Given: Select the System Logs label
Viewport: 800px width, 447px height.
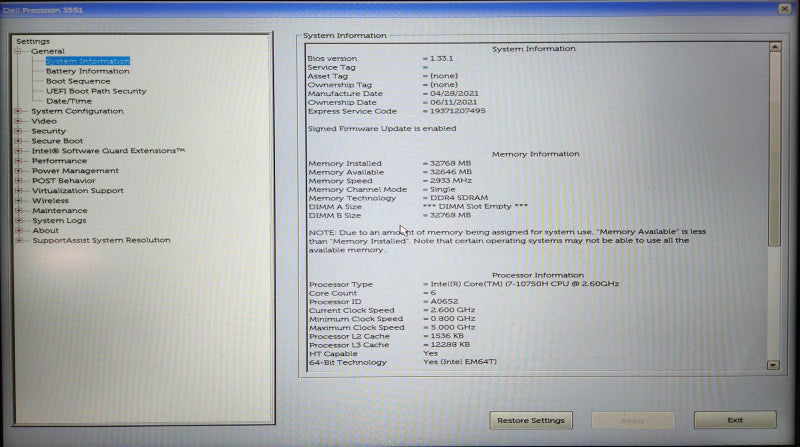Looking at the screenshot, I should [59, 220].
